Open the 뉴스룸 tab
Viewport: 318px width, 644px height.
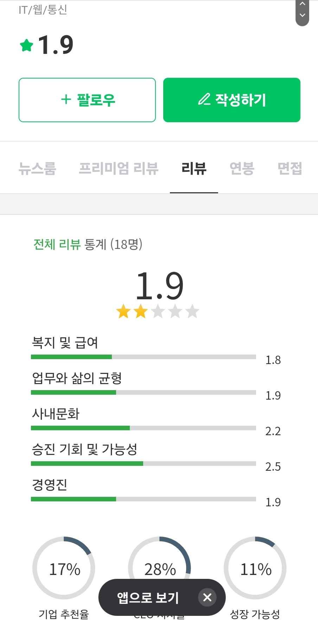click(x=37, y=168)
